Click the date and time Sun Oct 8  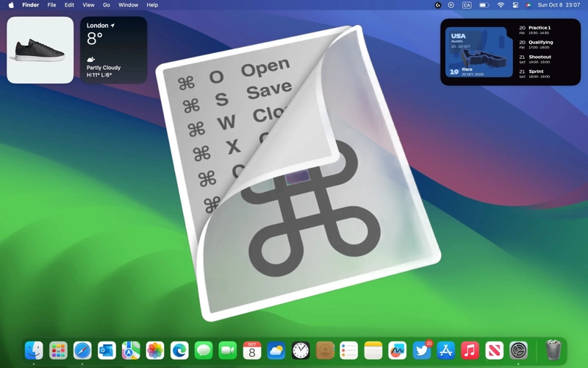point(559,5)
